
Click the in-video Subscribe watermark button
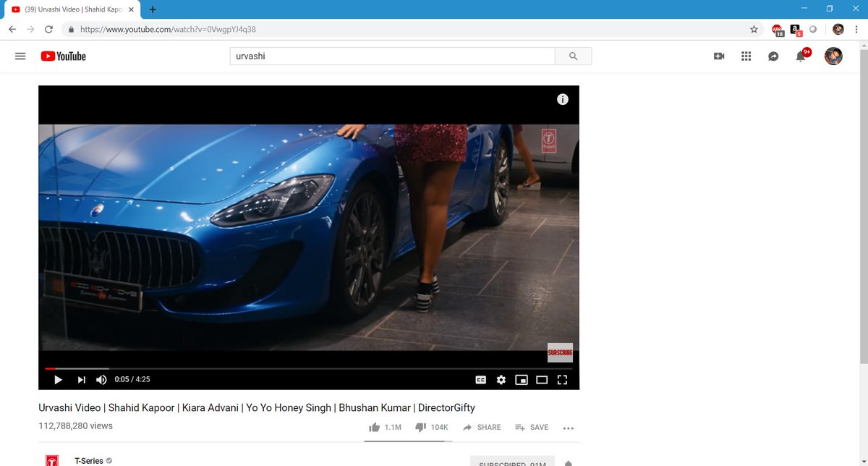click(560, 352)
